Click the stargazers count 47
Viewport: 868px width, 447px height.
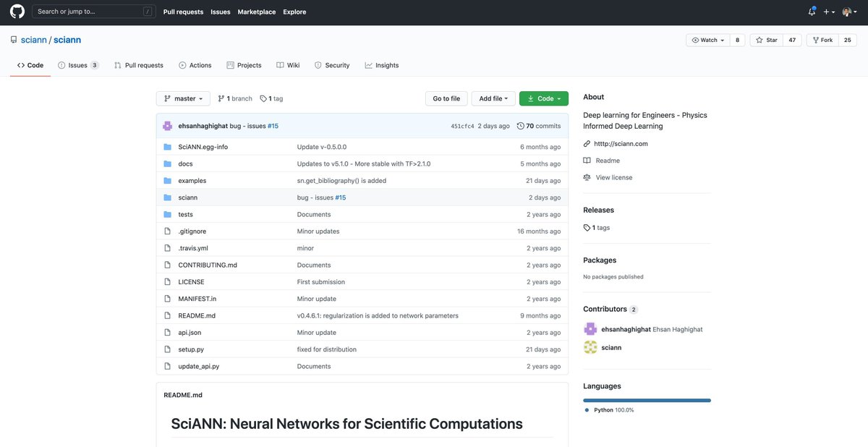792,41
